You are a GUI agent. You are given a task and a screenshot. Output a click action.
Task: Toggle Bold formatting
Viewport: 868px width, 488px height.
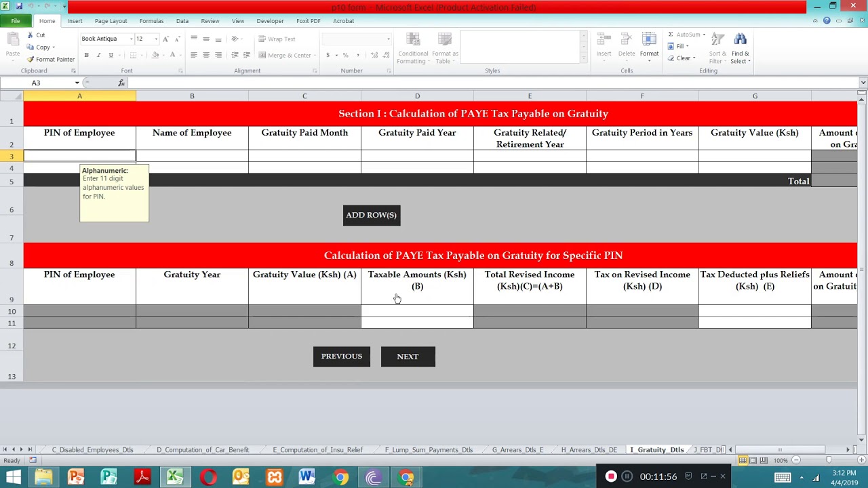click(x=86, y=55)
